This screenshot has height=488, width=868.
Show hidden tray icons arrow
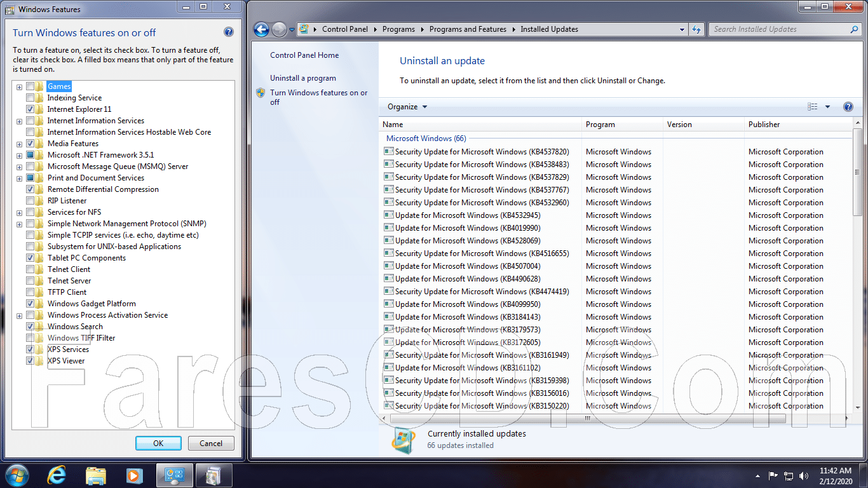click(x=758, y=475)
